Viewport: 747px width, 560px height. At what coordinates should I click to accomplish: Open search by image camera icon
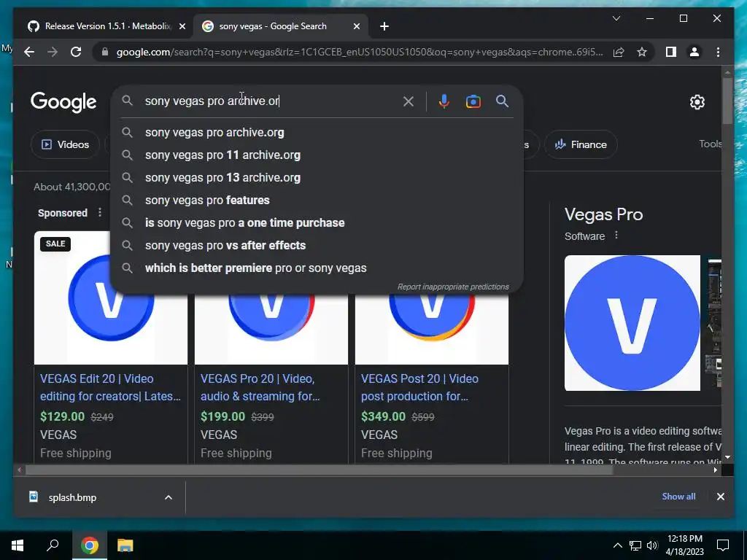pos(473,101)
